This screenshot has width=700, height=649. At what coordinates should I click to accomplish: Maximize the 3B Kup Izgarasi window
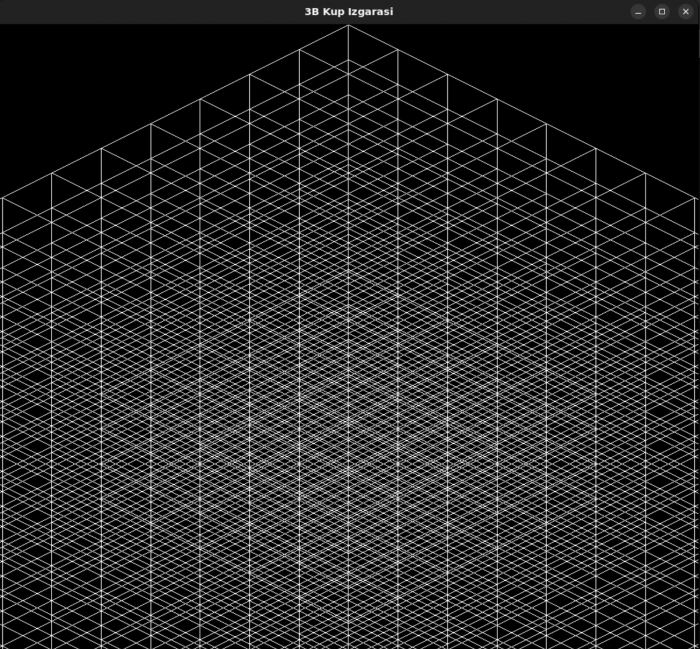pyautogui.click(x=662, y=11)
